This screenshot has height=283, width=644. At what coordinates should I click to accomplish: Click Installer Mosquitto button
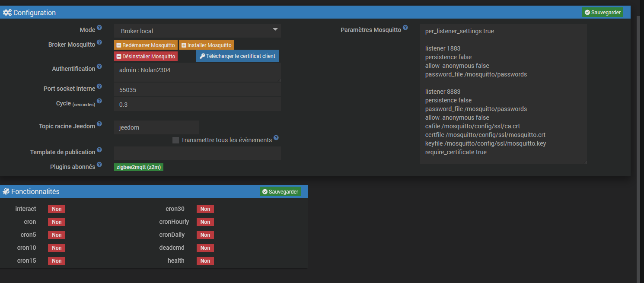(x=206, y=45)
